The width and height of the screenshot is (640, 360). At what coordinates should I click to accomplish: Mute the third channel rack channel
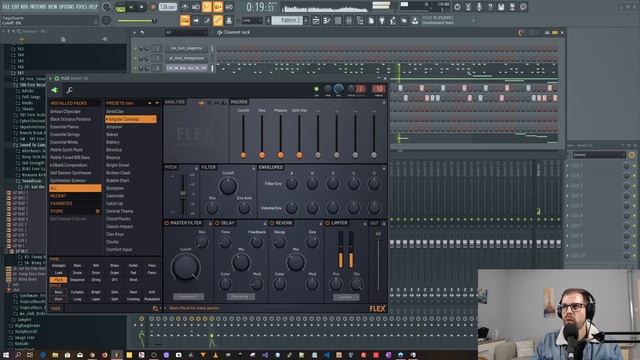136,68
